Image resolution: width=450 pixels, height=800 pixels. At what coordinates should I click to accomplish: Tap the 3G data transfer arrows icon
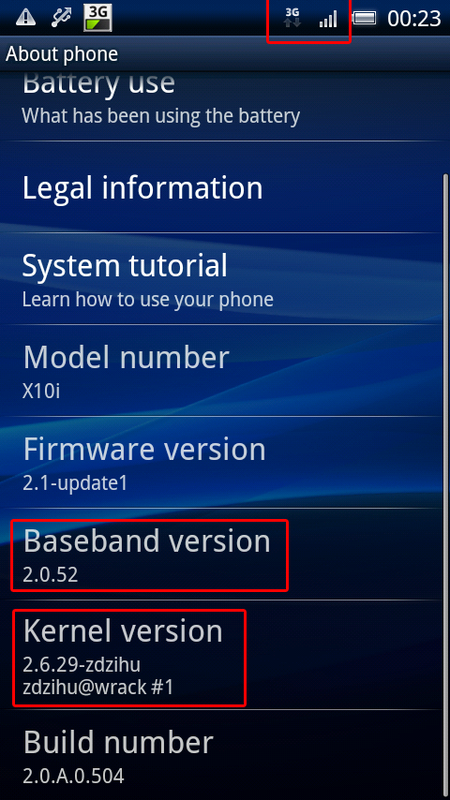pos(292,18)
